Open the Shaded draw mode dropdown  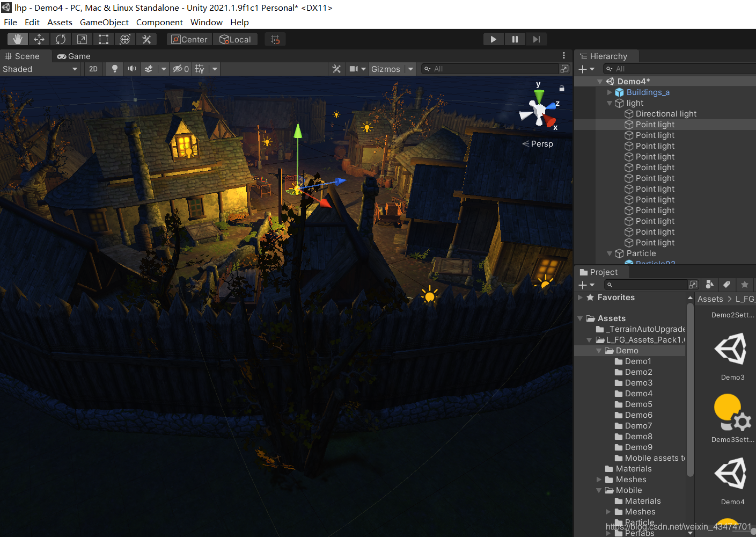(x=40, y=69)
